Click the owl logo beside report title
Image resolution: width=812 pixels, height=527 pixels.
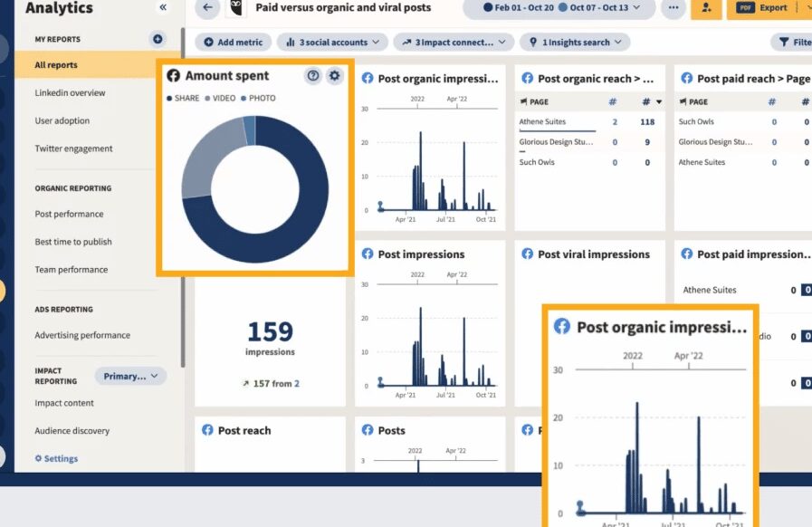click(x=236, y=7)
